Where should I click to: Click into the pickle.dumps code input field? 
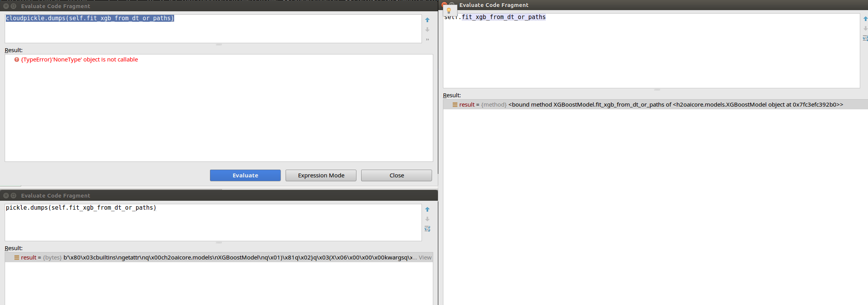[213, 223]
